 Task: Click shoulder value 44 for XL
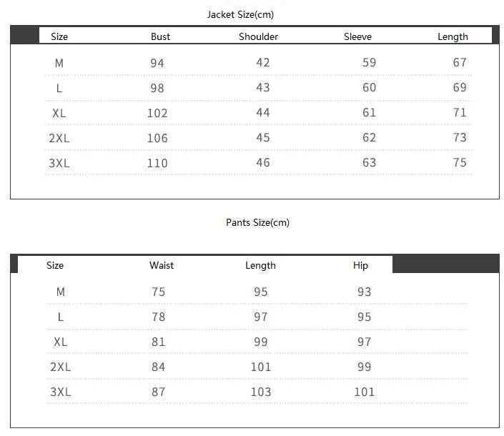click(263, 112)
